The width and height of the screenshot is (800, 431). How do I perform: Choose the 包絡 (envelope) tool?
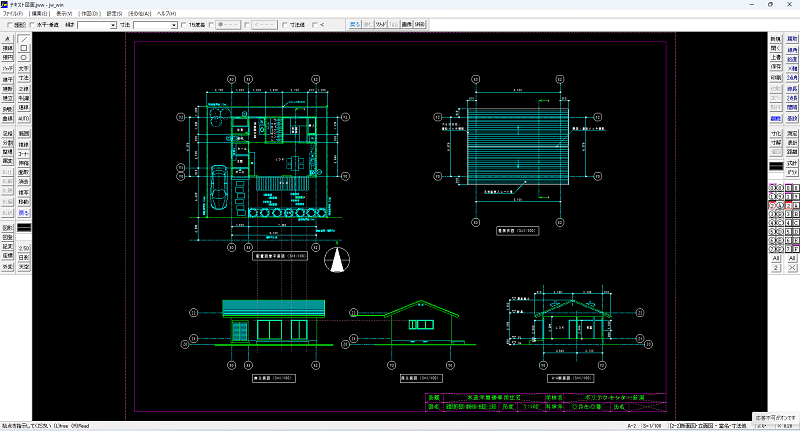coord(7,134)
